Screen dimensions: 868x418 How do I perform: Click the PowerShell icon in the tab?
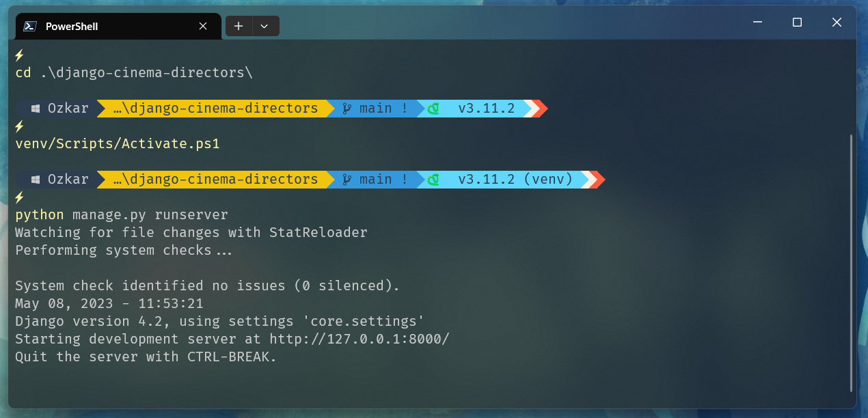30,26
